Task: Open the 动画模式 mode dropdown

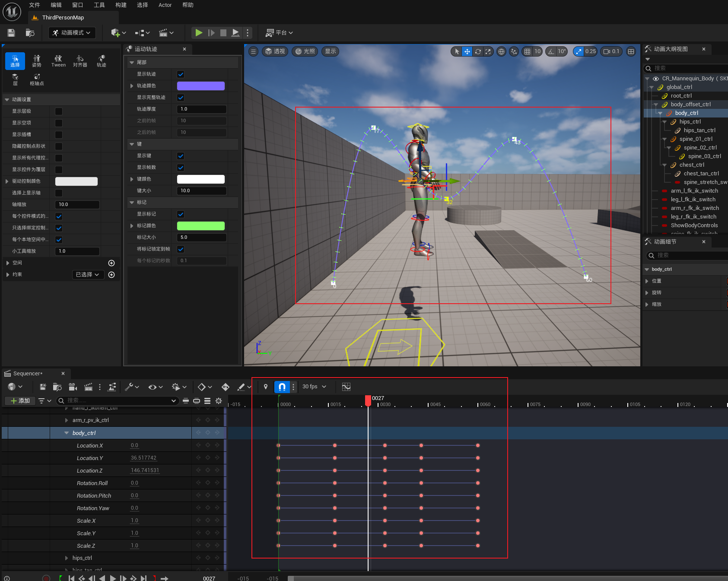Action: (x=72, y=33)
